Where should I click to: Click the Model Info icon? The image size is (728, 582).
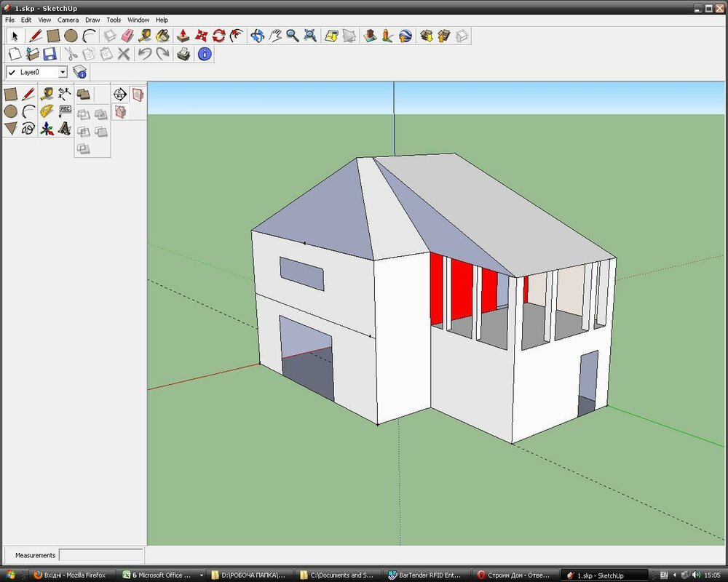click(x=205, y=54)
